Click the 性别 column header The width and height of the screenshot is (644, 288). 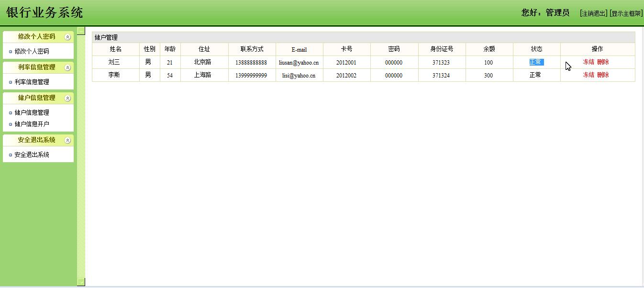click(150, 49)
